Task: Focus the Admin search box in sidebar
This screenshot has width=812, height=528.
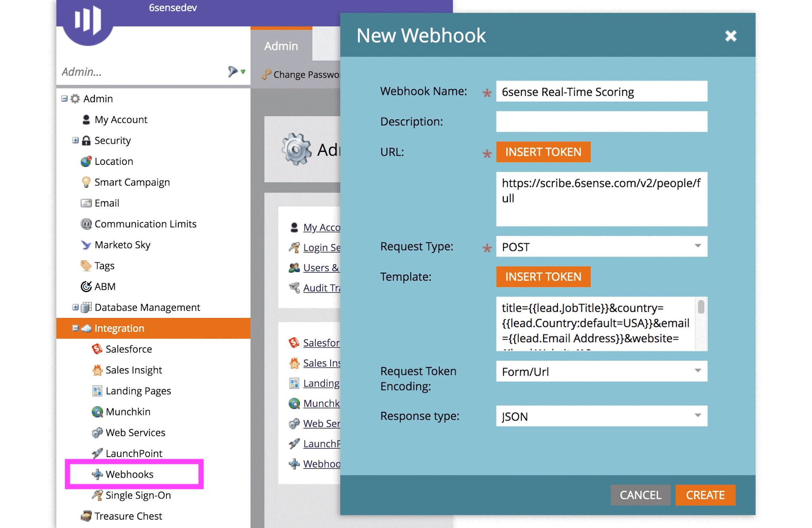Action: click(x=143, y=72)
